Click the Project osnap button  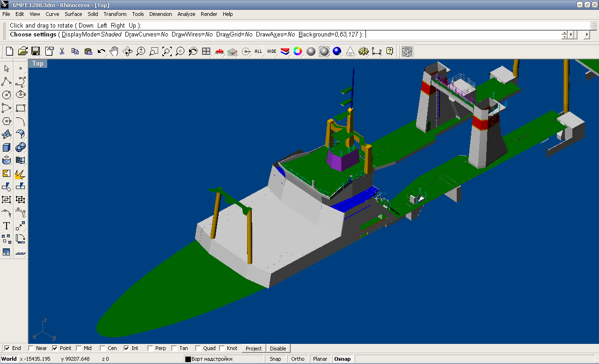coord(254,348)
